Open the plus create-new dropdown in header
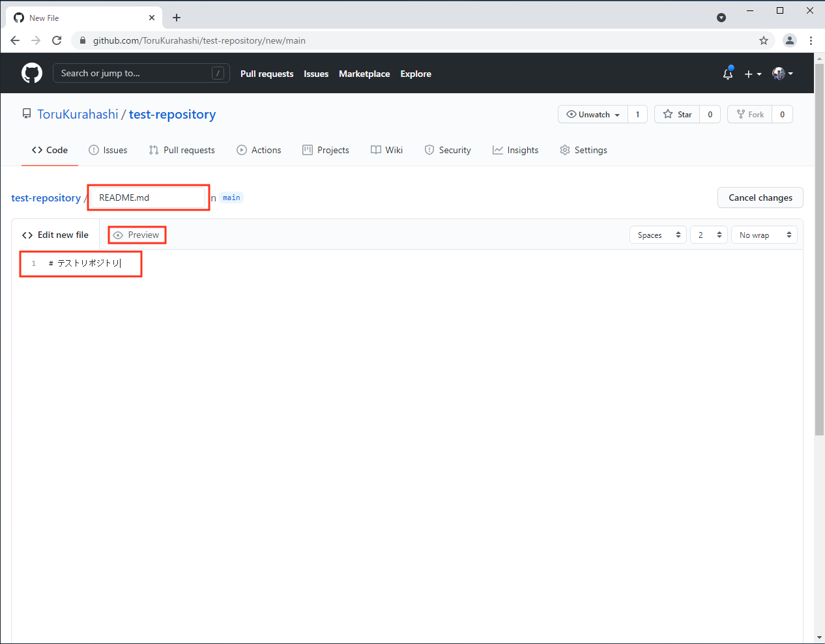Viewport: 825px width, 644px height. coord(753,74)
